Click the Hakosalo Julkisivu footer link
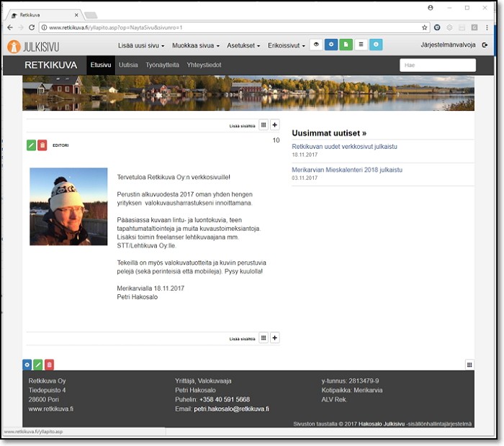 coord(382,424)
